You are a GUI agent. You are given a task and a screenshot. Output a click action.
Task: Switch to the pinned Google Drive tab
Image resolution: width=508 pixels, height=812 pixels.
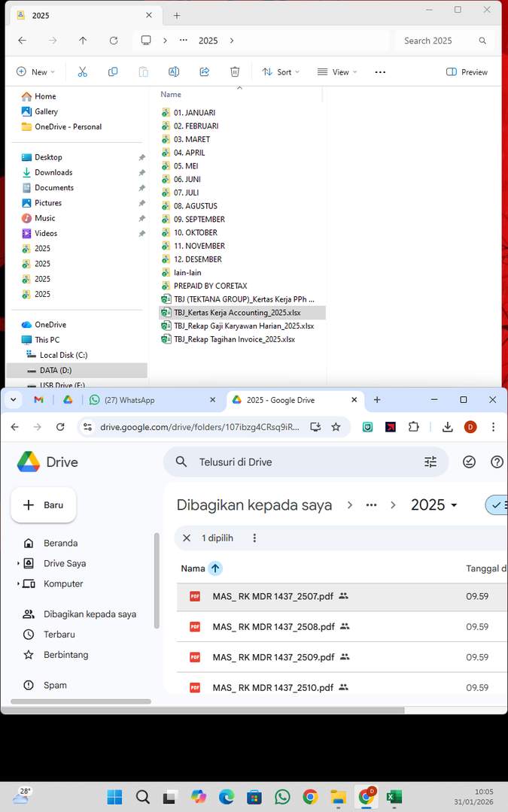pos(68,400)
